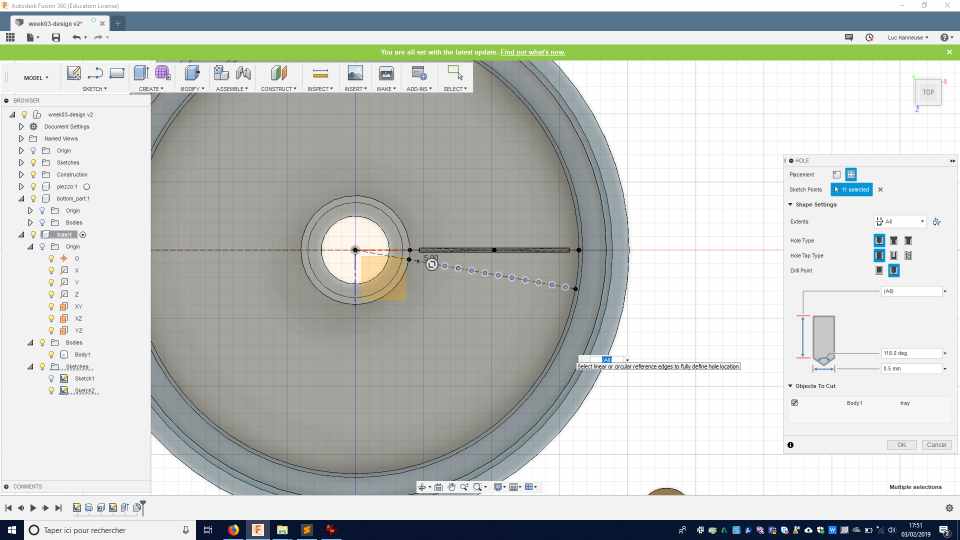
Task: Click the '11 selected' sketch points button
Action: pyautogui.click(x=852, y=190)
